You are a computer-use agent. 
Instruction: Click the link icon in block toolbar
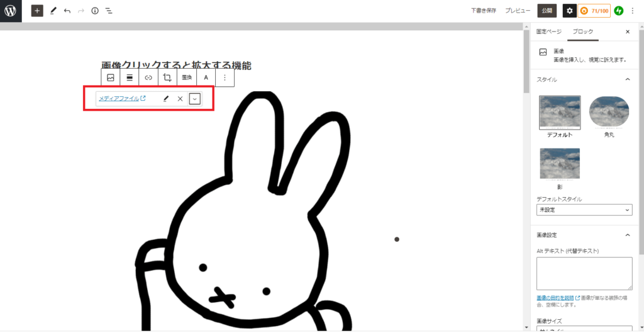148,77
